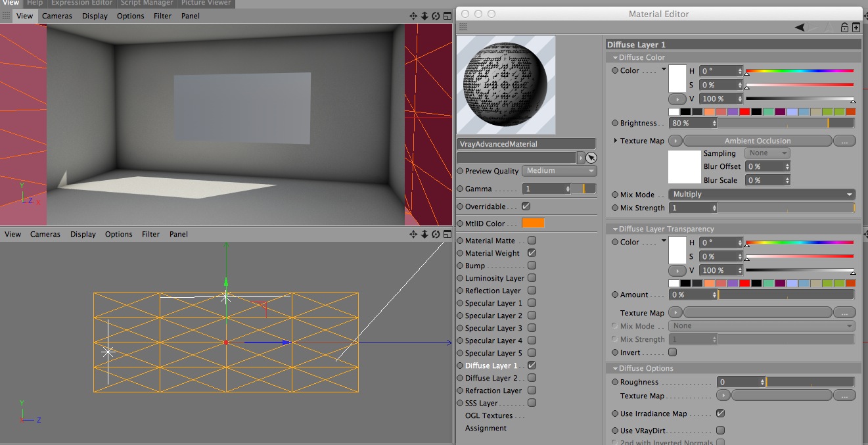Click the Brightness slider bar
Screen dimensions: 868x445
tap(786, 123)
